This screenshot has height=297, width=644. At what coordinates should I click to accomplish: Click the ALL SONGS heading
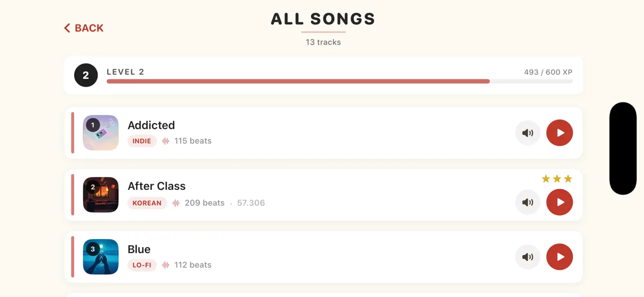[323, 19]
